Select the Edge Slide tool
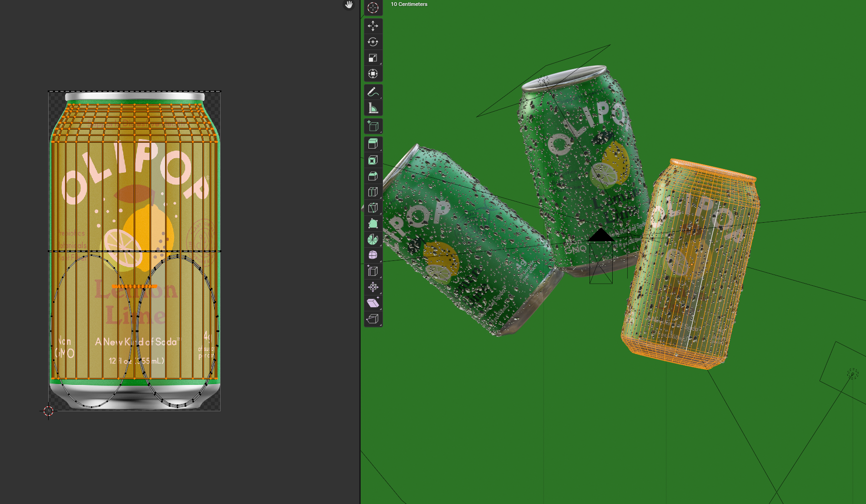Viewport: 866px width, 504px height. pos(373,271)
